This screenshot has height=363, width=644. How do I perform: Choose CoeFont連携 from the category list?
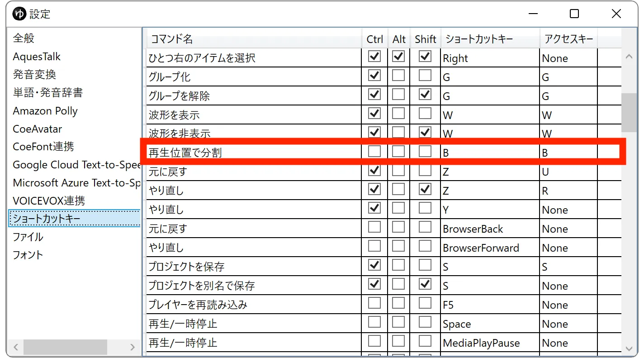click(43, 147)
